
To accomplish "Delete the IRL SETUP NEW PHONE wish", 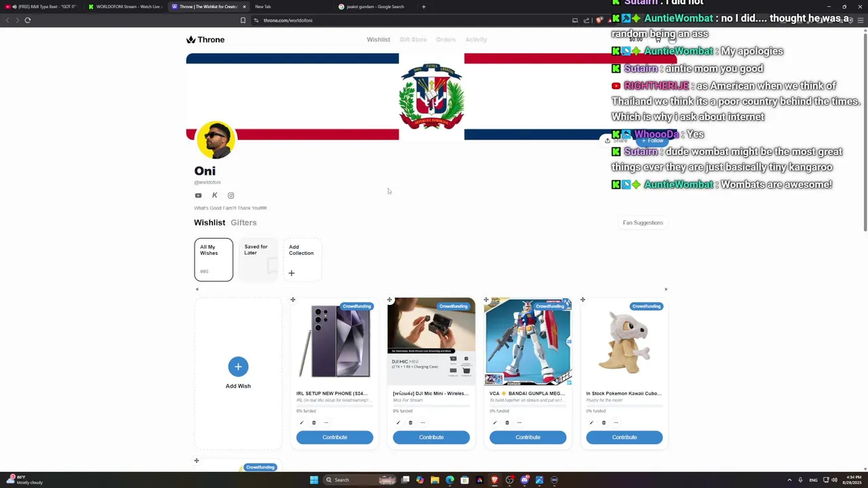I will click(x=314, y=422).
